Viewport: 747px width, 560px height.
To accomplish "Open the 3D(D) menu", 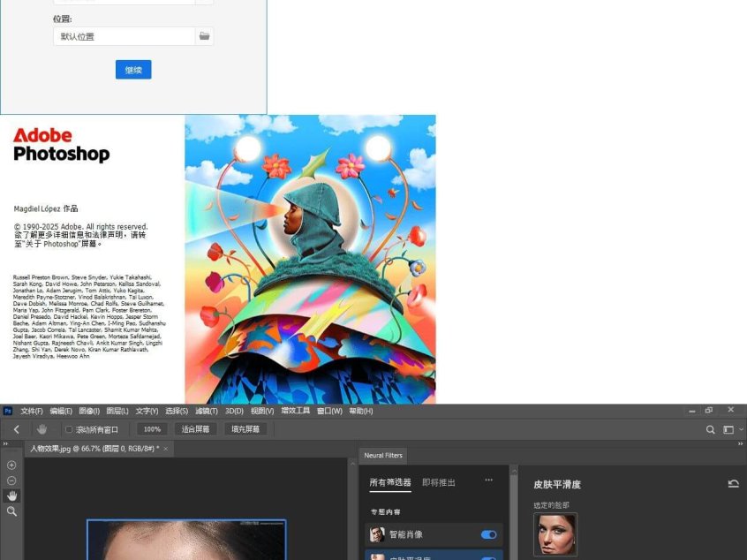I will 234,411.
